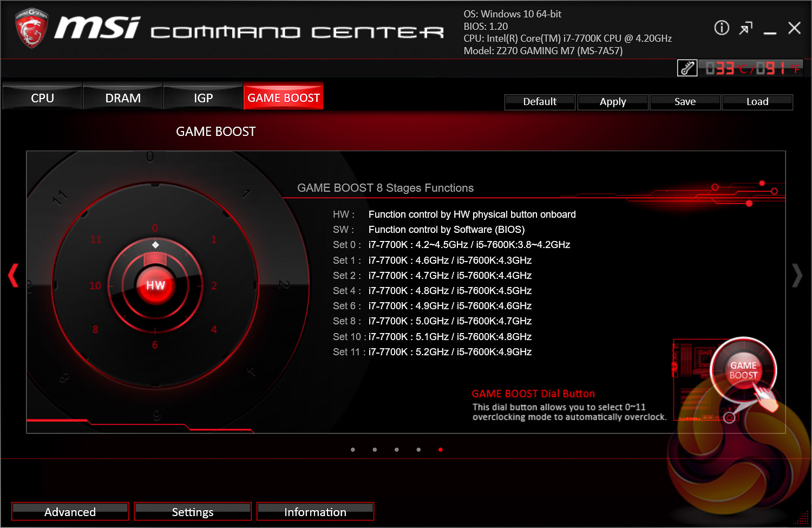
Task: Click the Load profile button
Action: coord(757,102)
